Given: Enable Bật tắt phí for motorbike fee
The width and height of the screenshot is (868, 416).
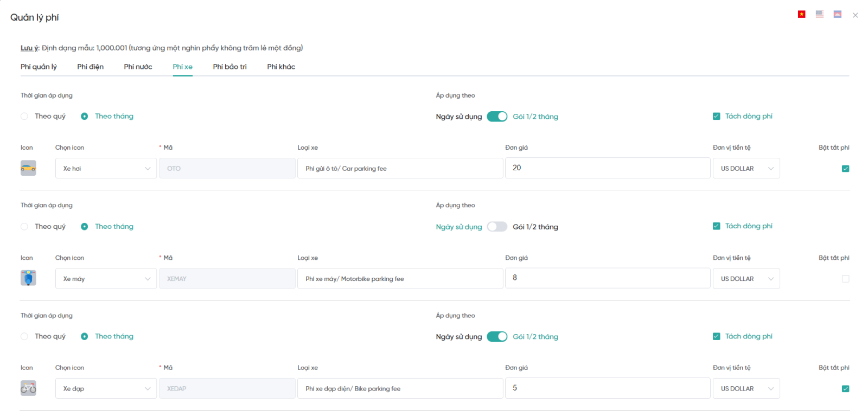Looking at the screenshot, I should 845,279.
